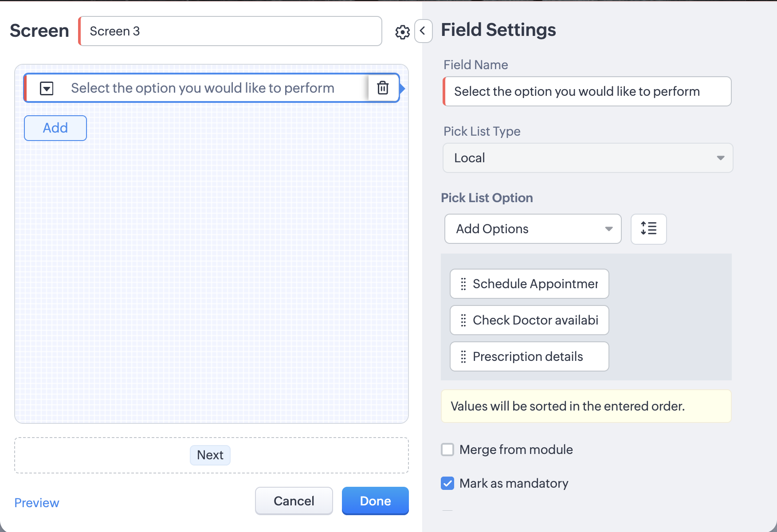777x532 pixels.
Task: Enable the Merge from module checkbox
Action: [x=447, y=450]
